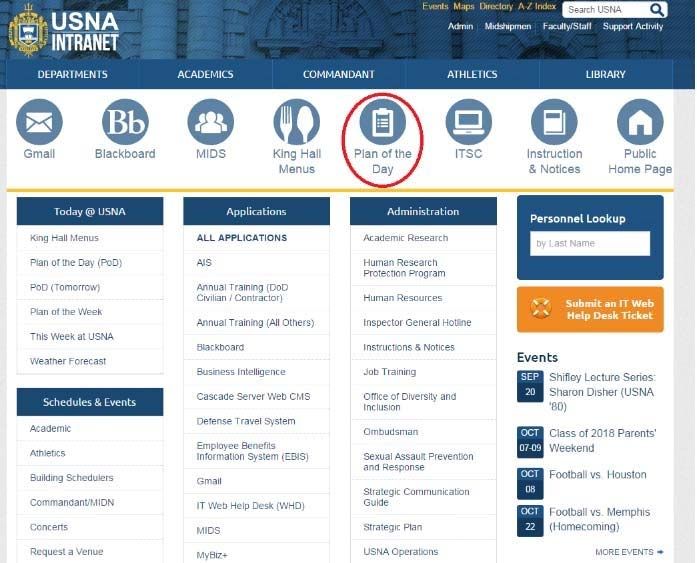The width and height of the screenshot is (697, 563).
Task: Open the Gmail envelope icon
Action: 39,122
